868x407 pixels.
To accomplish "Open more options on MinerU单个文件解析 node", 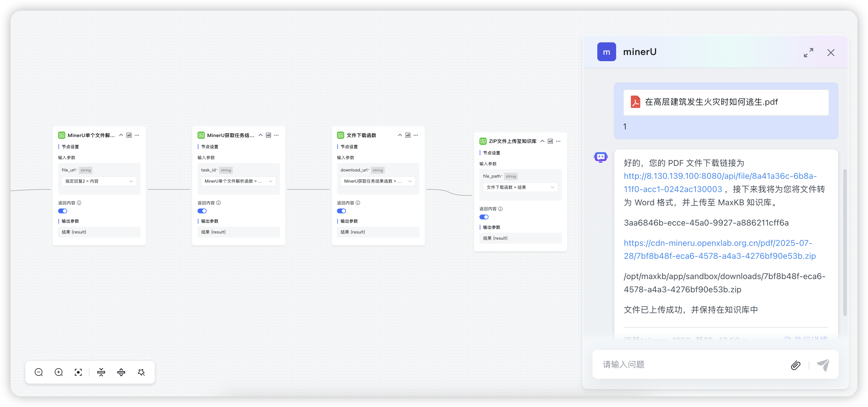I will coord(137,135).
